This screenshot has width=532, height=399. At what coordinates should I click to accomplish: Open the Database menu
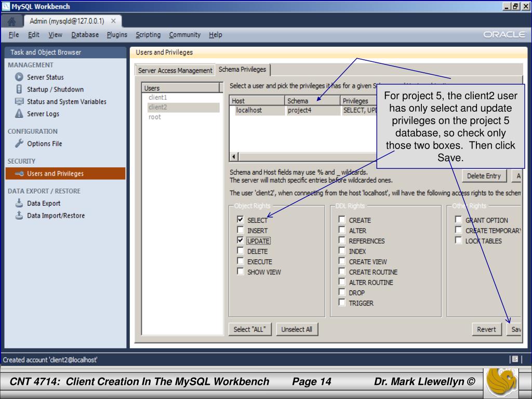click(x=85, y=35)
